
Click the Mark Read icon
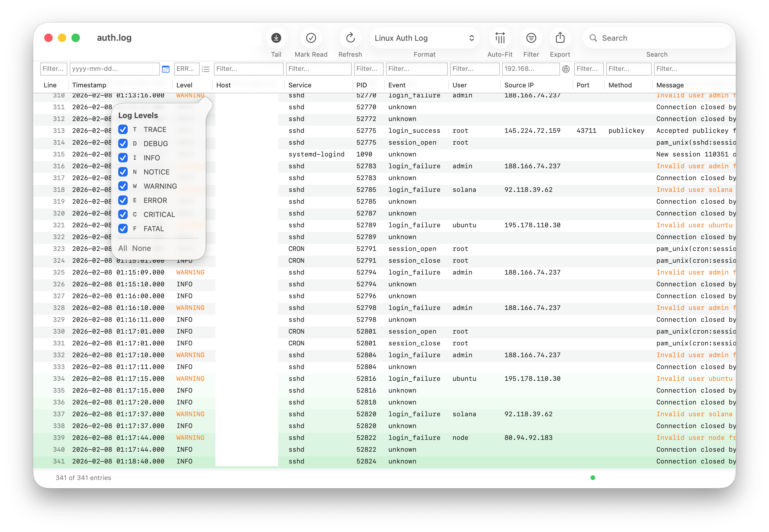click(x=311, y=38)
